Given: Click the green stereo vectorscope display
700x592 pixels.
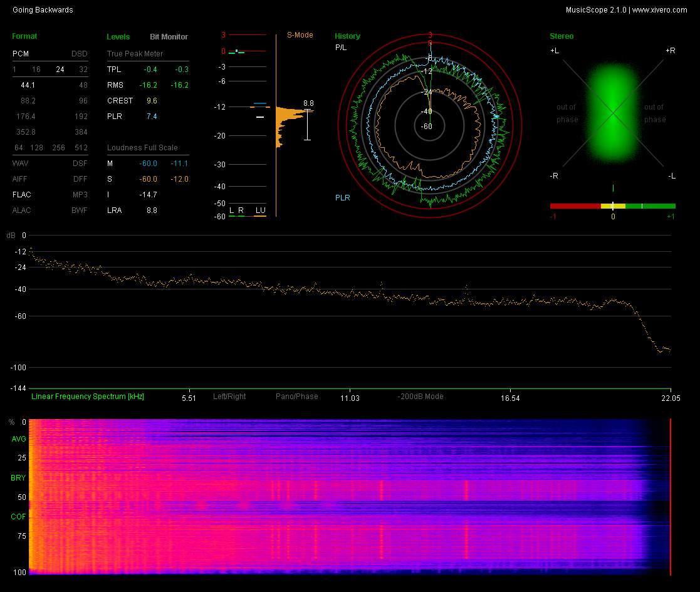Looking at the screenshot, I should [612, 113].
